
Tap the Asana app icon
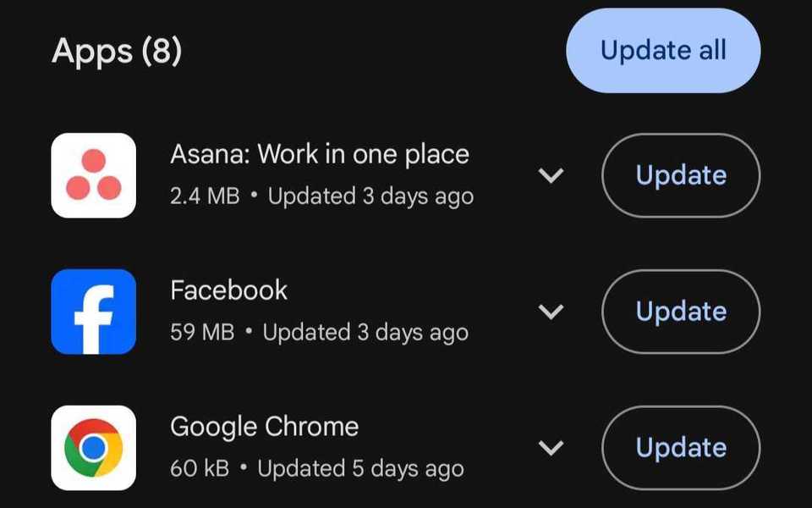[93, 175]
